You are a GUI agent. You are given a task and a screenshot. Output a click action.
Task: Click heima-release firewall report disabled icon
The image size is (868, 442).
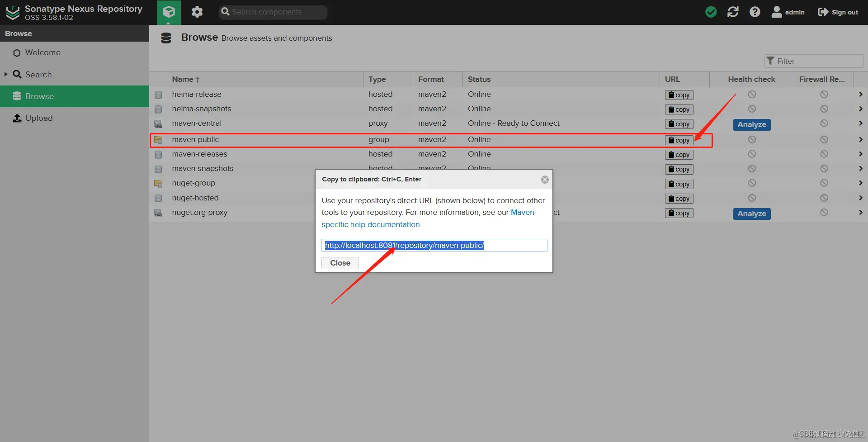tap(824, 94)
